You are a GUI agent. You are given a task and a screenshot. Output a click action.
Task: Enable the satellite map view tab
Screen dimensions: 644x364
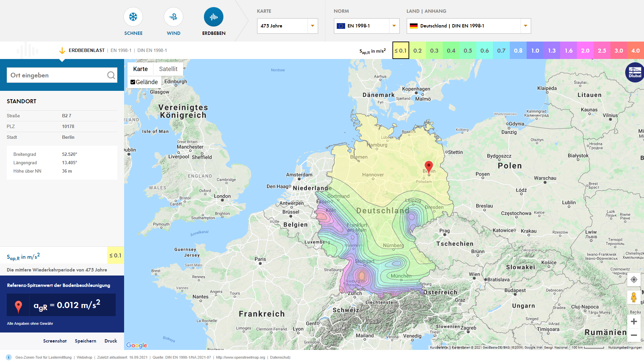point(168,69)
